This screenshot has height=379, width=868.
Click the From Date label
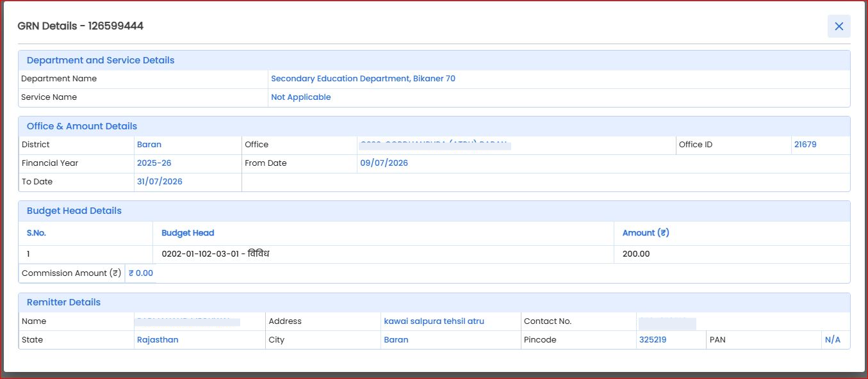coord(266,163)
